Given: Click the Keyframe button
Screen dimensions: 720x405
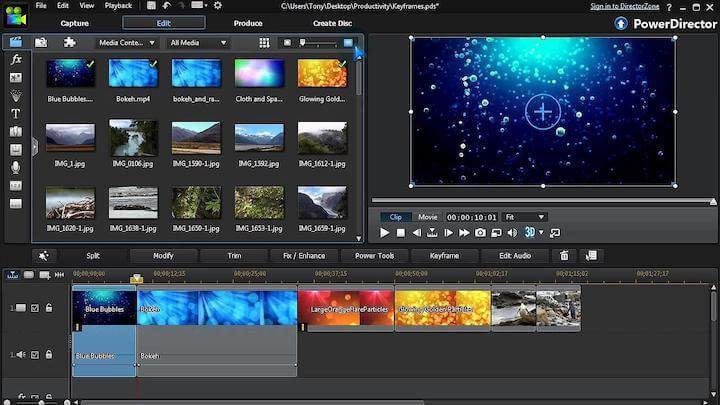Looking at the screenshot, I should 444,256.
